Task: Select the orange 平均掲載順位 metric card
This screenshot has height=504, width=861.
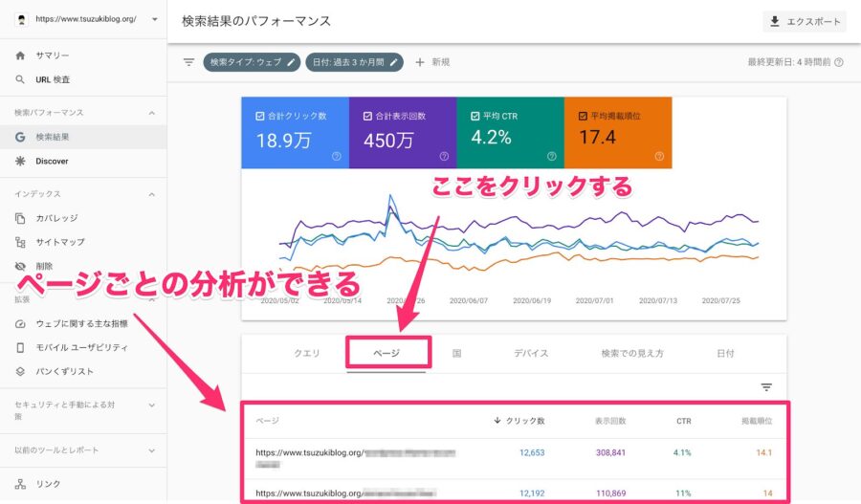Action: (x=618, y=133)
